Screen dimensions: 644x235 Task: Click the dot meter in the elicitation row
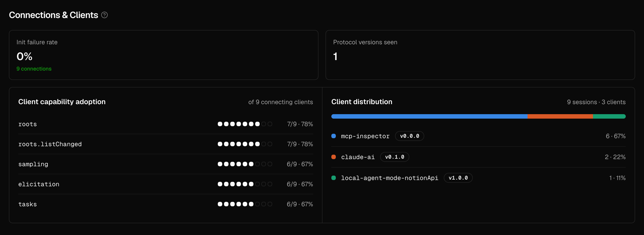[x=245, y=184]
